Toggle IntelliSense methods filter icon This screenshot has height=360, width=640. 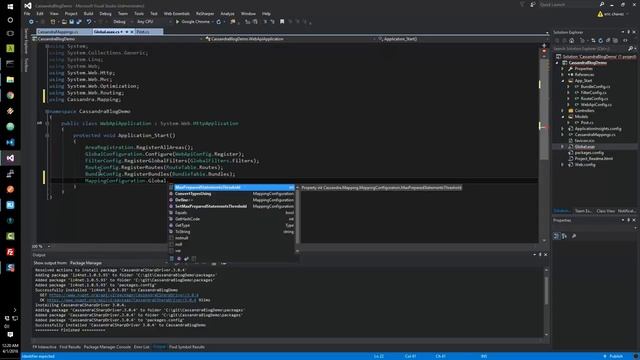pyautogui.click(x=179, y=258)
